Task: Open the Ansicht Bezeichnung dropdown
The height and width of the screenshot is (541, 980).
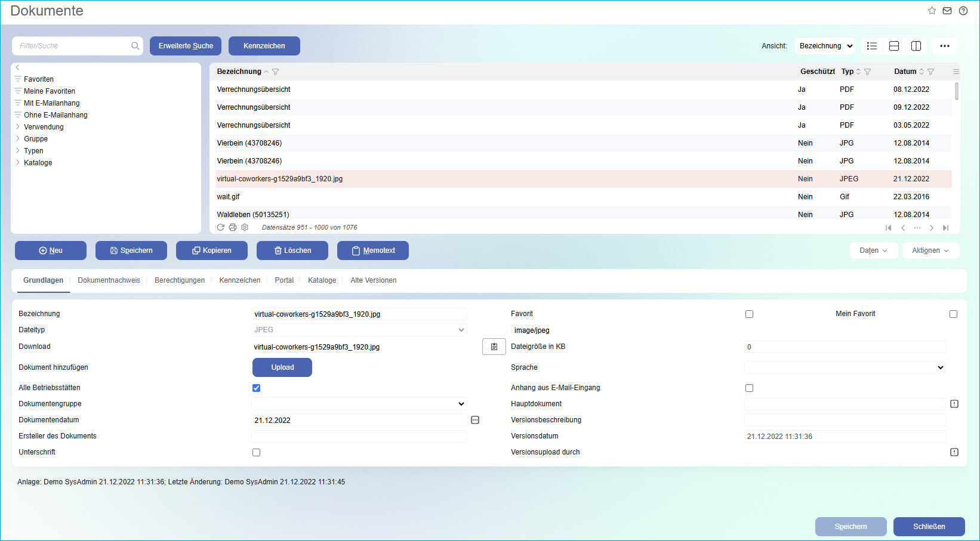Action: tap(825, 46)
